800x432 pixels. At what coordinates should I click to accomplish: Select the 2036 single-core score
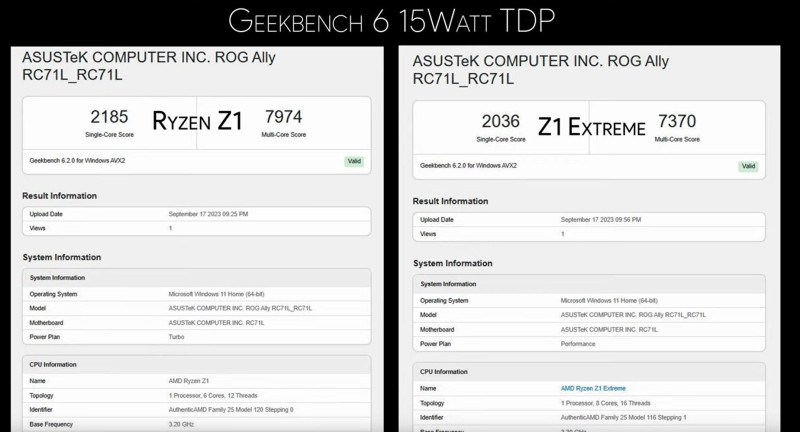pos(500,122)
